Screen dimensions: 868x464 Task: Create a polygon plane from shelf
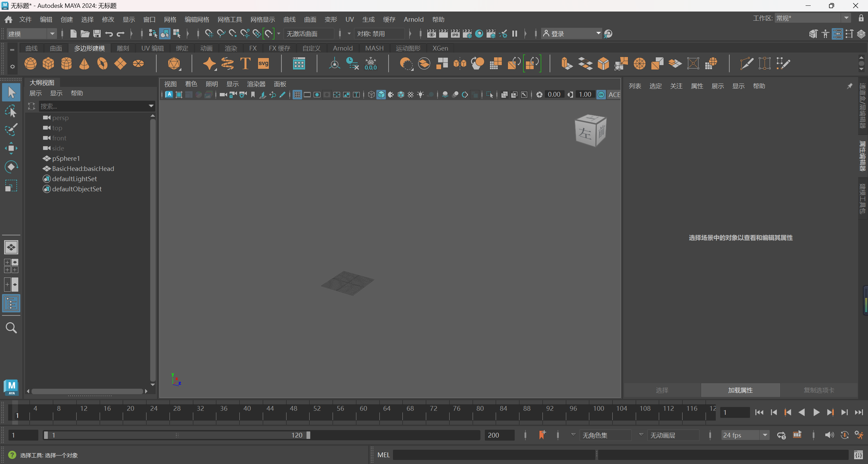click(120, 63)
